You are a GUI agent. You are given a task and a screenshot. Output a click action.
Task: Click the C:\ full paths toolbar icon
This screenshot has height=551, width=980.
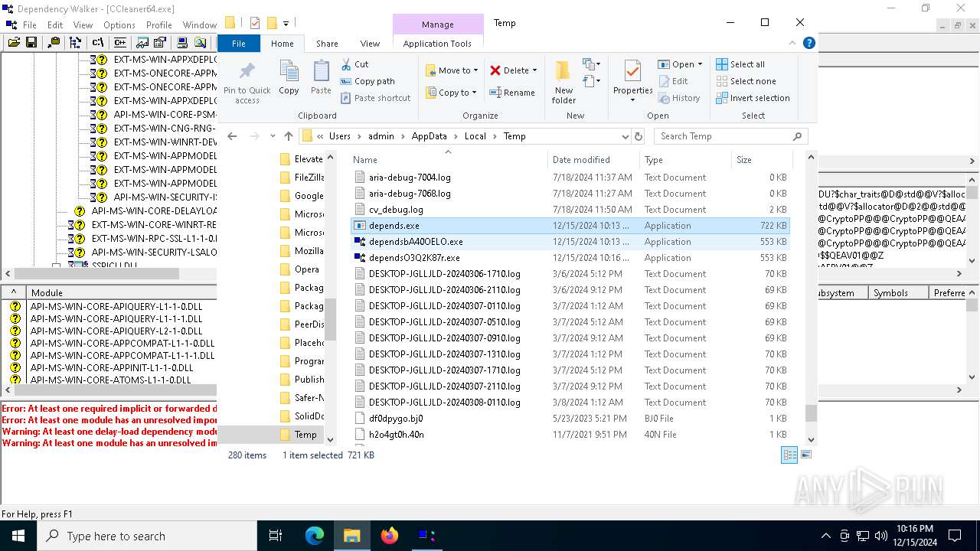[x=98, y=43]
